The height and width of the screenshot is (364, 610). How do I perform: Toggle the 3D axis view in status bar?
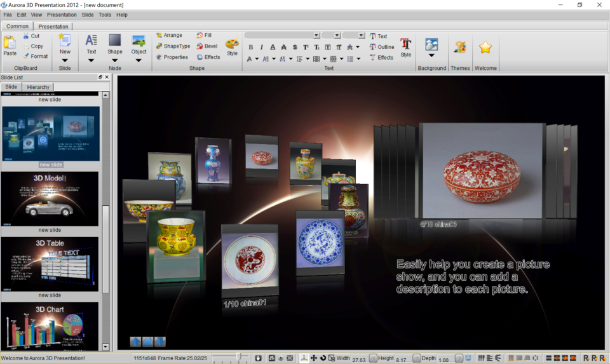click(x=304, y=358)
